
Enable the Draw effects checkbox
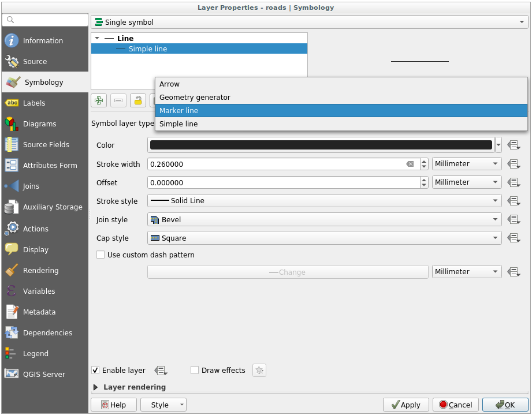tap(195, 371)
